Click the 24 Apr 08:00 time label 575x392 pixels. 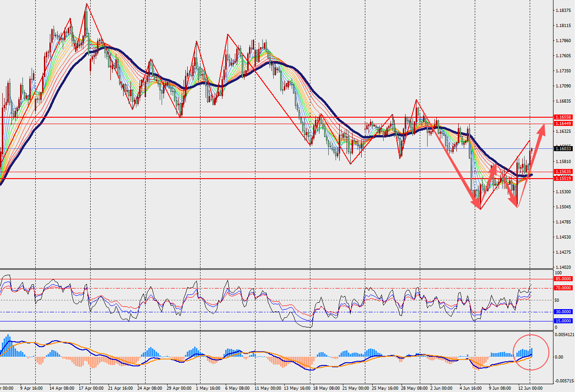[x=150, y=388]
